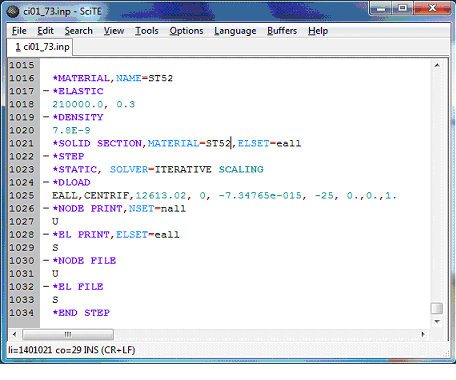Collapse the *DENSITY fold on line 1019
The height and width of the screenshot is (380, 456).
46,117
